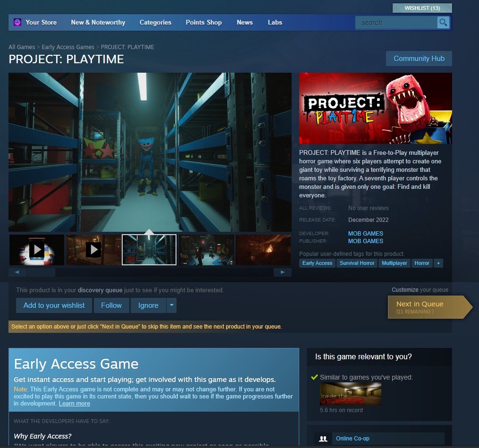
Task: Open developer MOB GAMES link
Action: [x=366, y=234]
